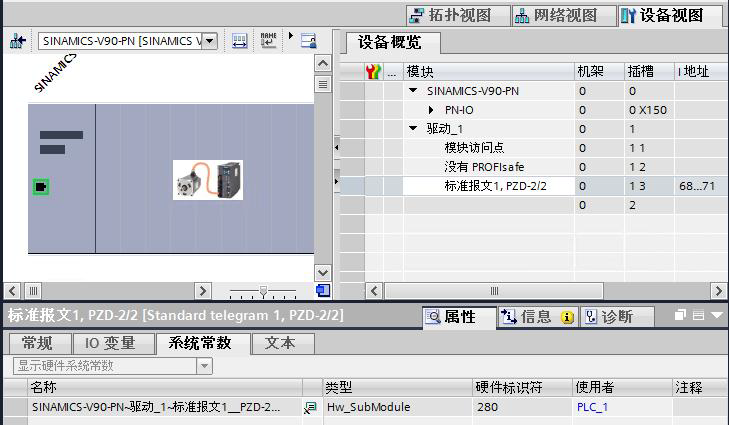Click the 使用者 column header
Viewport: 729px width, 425px height.
[x=623, y=387]
